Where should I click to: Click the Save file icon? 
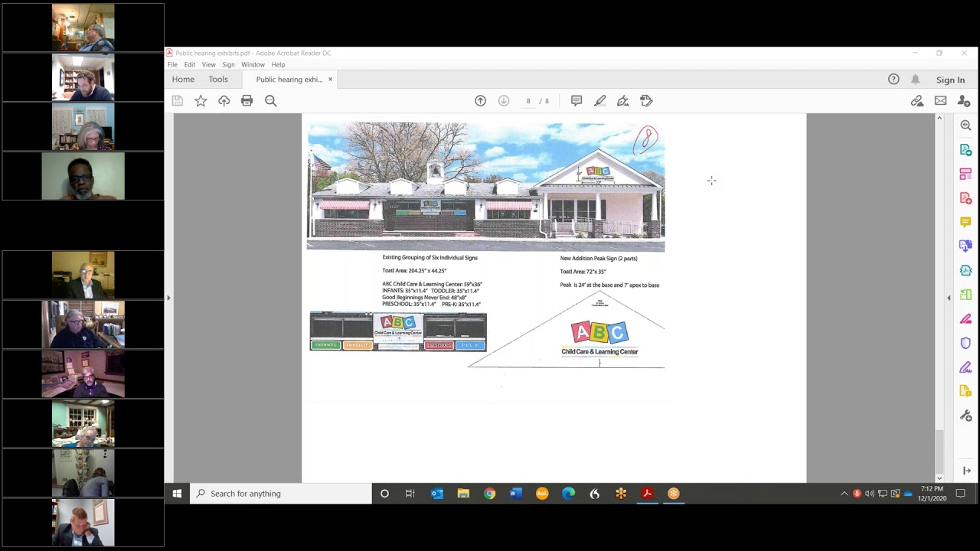coord(178,101)
